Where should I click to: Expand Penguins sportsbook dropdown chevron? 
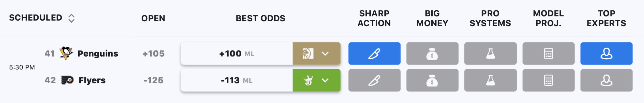pyautogui.click(x=325, y=54)
